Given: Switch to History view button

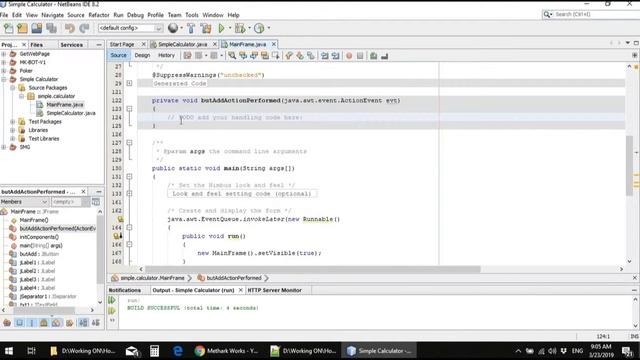Looking at the screenshot, I should point(166,56).
